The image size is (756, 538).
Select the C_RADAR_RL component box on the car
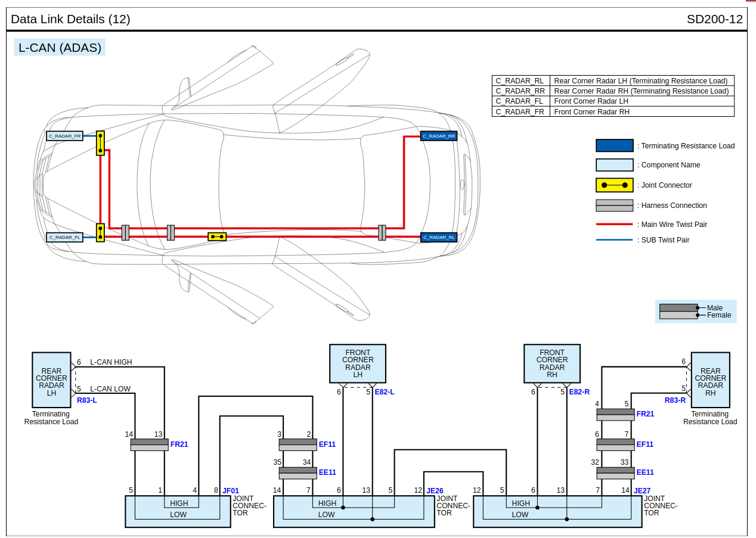pos(439,237)
